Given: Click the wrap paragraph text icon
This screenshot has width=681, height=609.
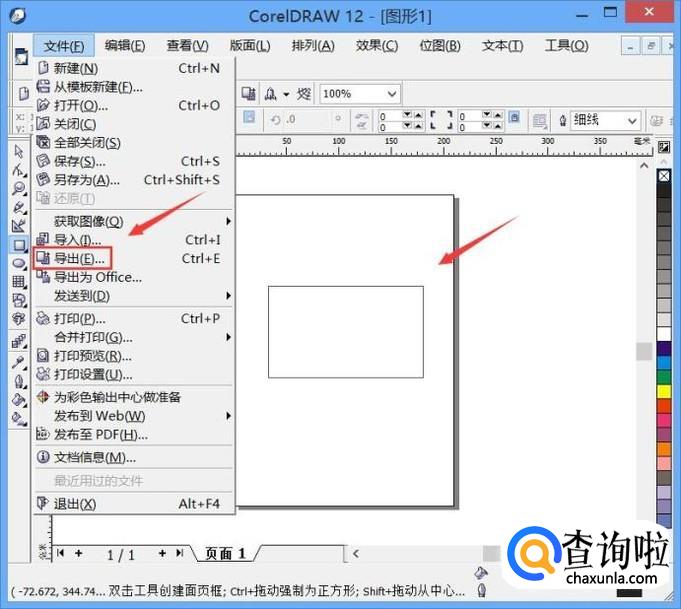Looking at the screenshot, I should click(x=539, y=121).
